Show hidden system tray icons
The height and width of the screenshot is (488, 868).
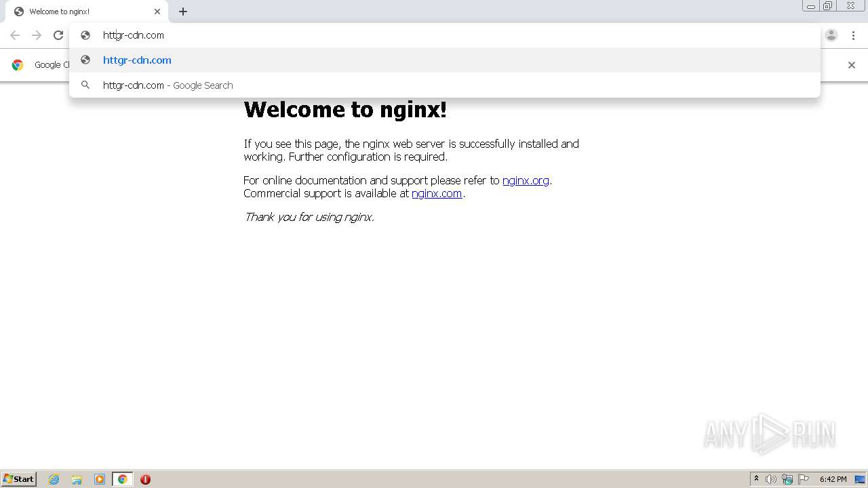(x=756, y=479)
